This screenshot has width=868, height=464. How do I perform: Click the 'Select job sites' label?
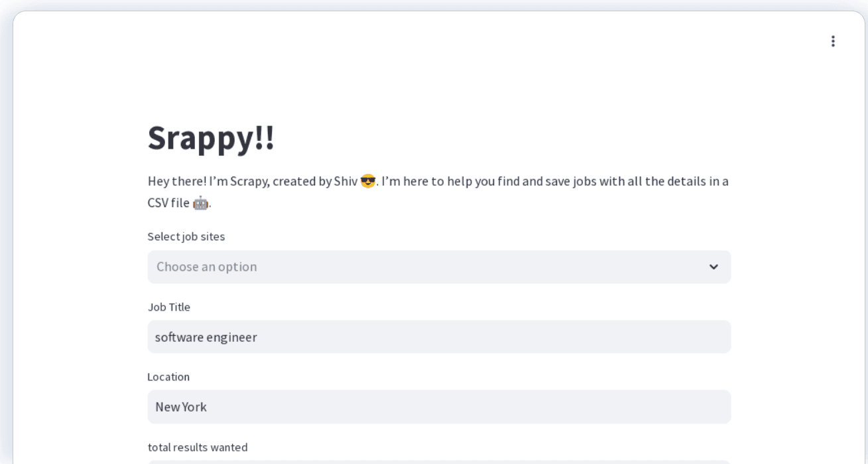186,236
